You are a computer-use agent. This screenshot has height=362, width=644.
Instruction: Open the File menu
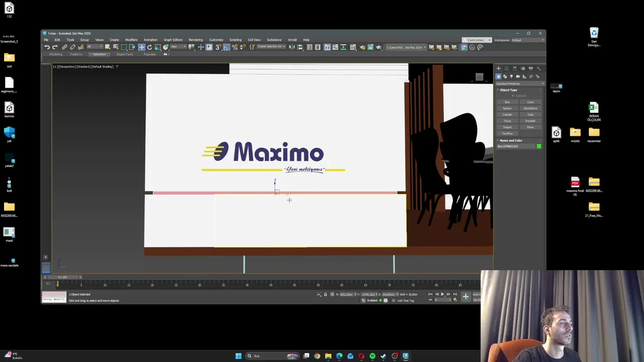point(46,40)
